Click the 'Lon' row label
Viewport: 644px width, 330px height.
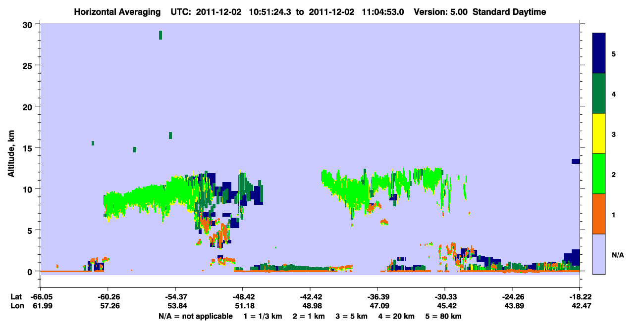16,306
